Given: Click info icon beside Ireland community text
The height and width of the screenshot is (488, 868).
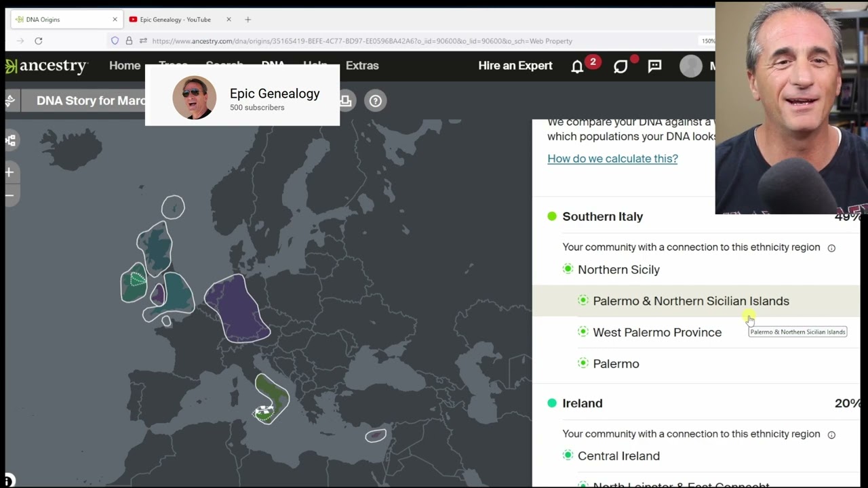Looking at the screenshot, I should [x=831, y=434].
